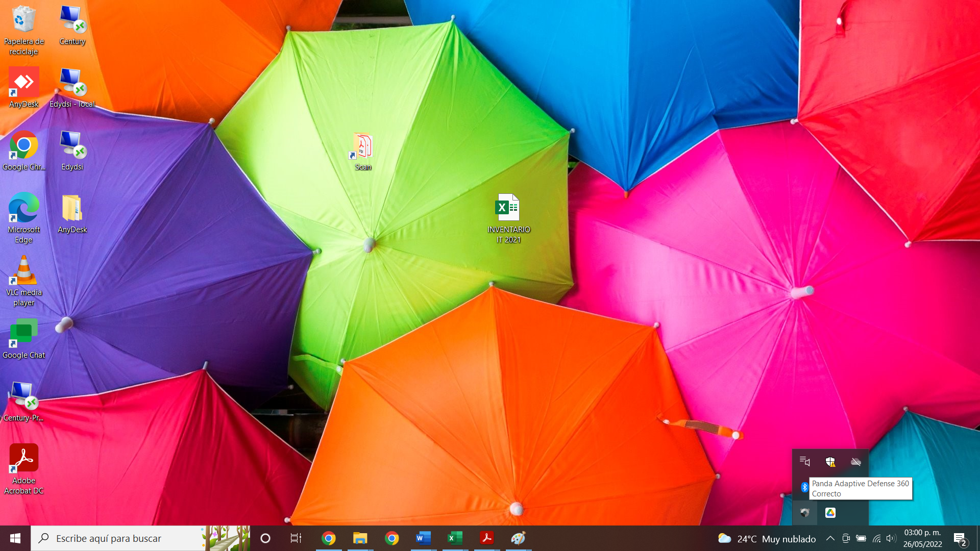The width and height of the screenshot is (980, 551).
Task: Select INVENTARIO IT 2021 Excel file
Action: pyautogui.click(x=508, y=208)
